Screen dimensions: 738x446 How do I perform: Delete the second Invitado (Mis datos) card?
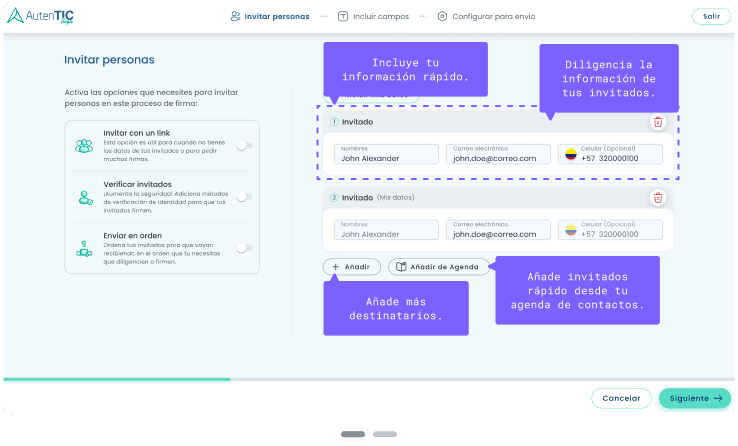pyautogui.click(x=657, y=198)
